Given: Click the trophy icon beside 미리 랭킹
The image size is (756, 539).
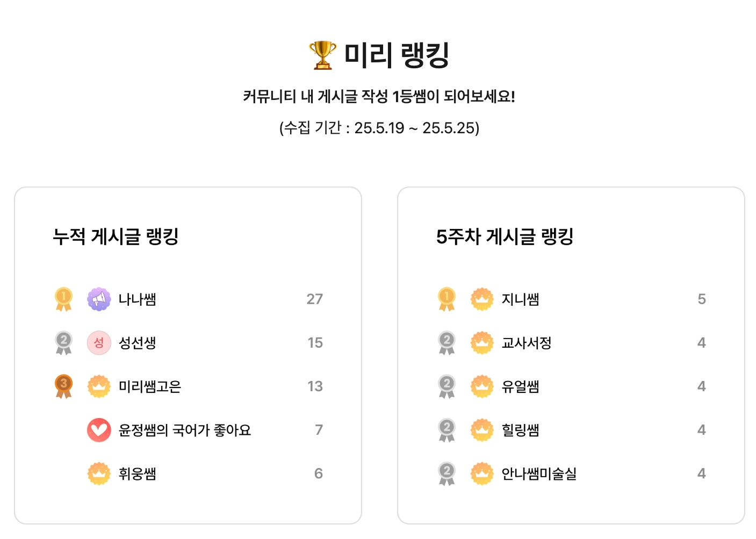Looking at the screenshot, I should pos(323,55).
